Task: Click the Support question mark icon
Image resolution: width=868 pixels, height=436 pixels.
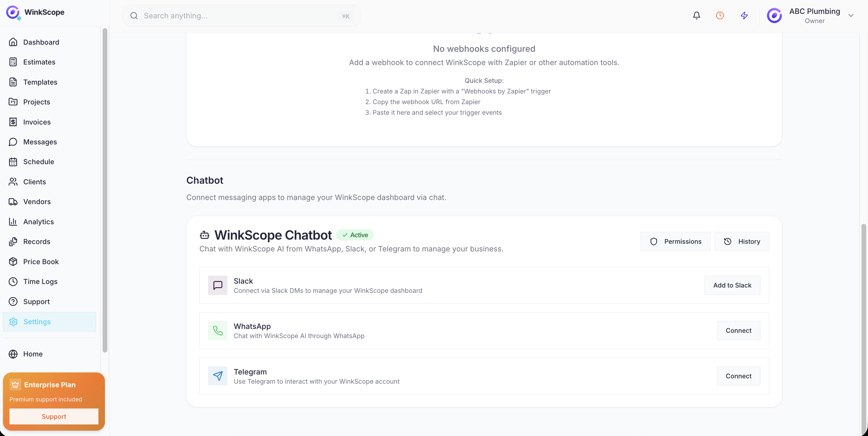Action: click(13, 301)
